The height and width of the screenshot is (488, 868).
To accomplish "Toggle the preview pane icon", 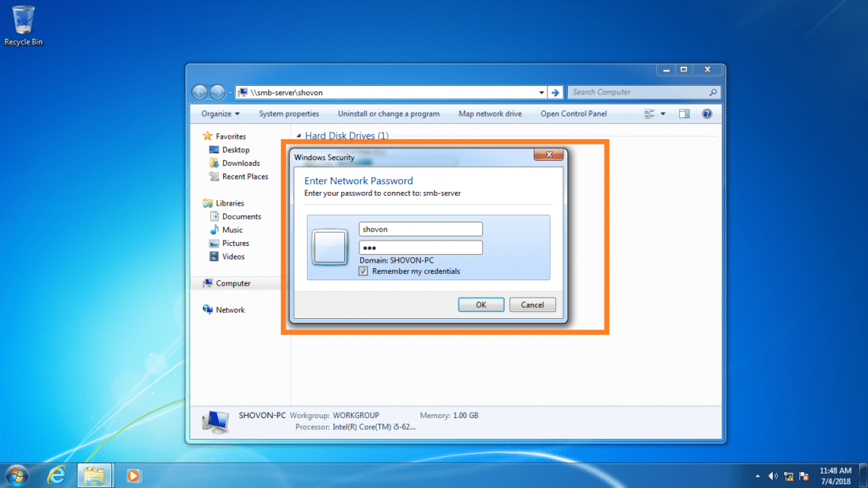I will coord(684,114).
